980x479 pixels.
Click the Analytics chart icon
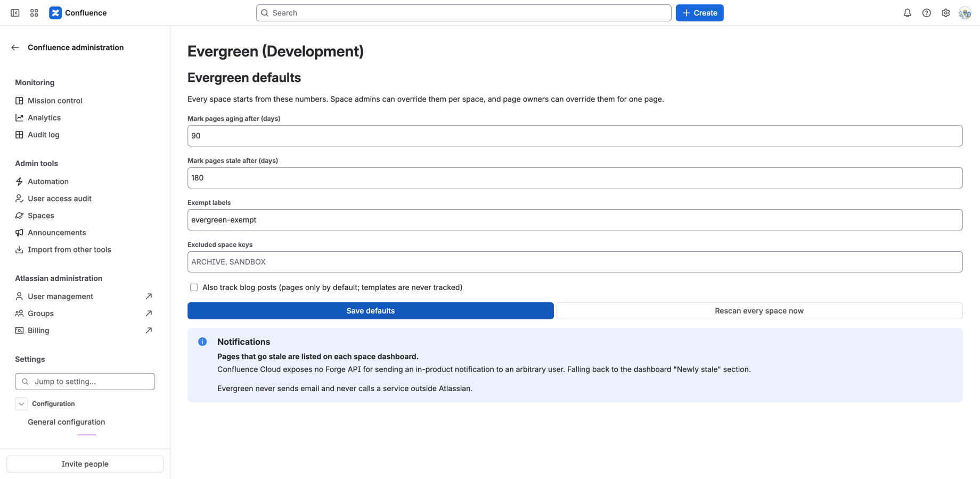tap(19, 118)
